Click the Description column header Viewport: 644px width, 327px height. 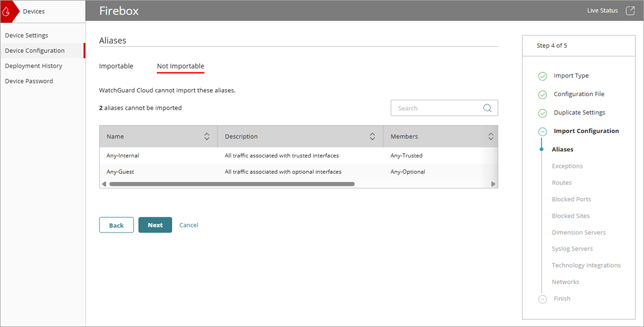pyautogui.click(x=300, y=136)
